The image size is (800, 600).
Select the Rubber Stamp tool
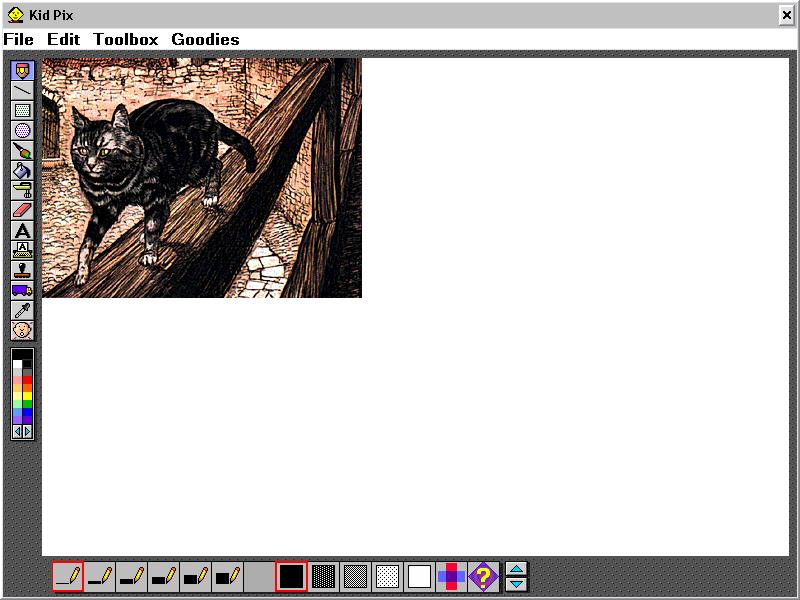click(22, 270)
